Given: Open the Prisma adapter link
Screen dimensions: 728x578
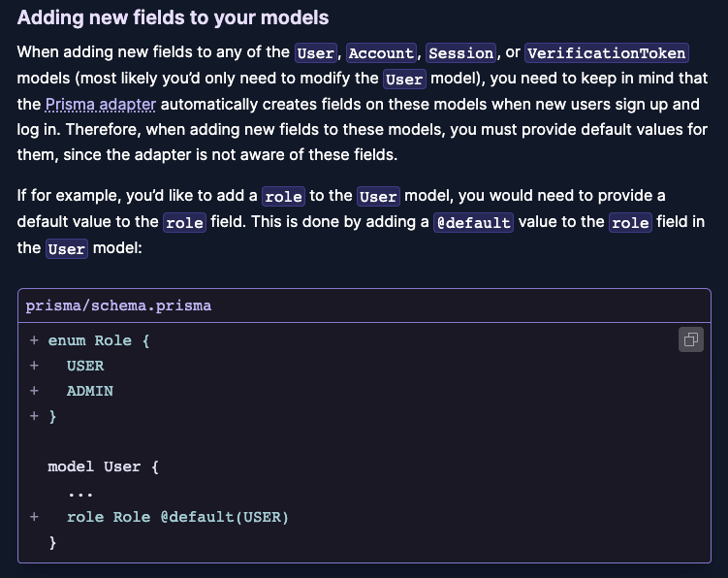Looking at the screenshot, I should (x=100, y=104).
